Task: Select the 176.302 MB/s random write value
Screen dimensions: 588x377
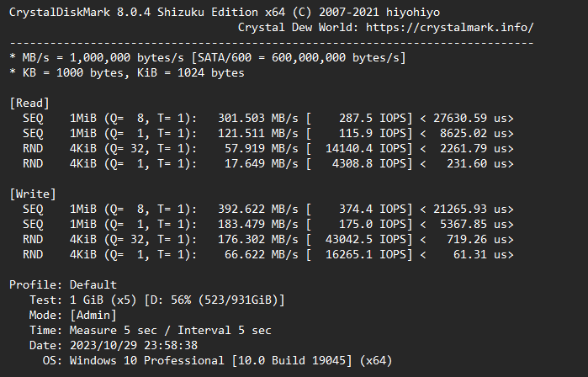Action: coord(258,239)
